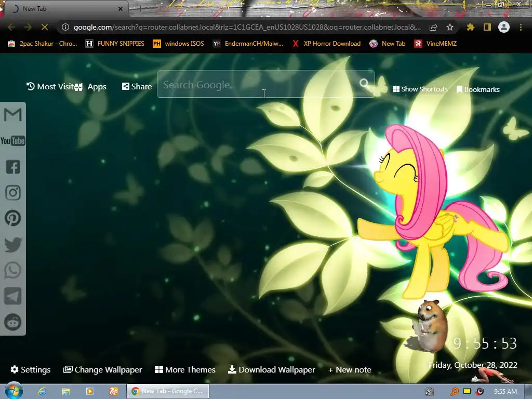532x399 pixels.
Task: Open the Chrome profile avatar
Action: coord(504,27)
